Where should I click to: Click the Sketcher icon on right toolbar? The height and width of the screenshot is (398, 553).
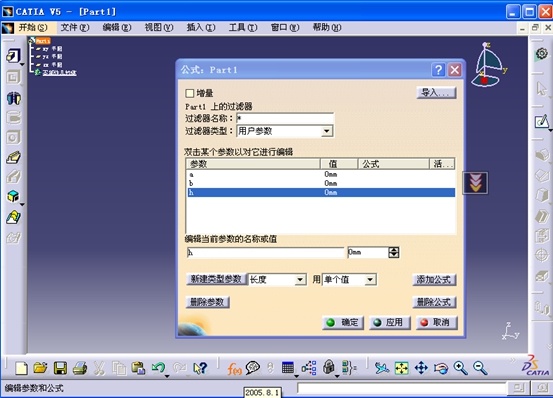(542, 122)
